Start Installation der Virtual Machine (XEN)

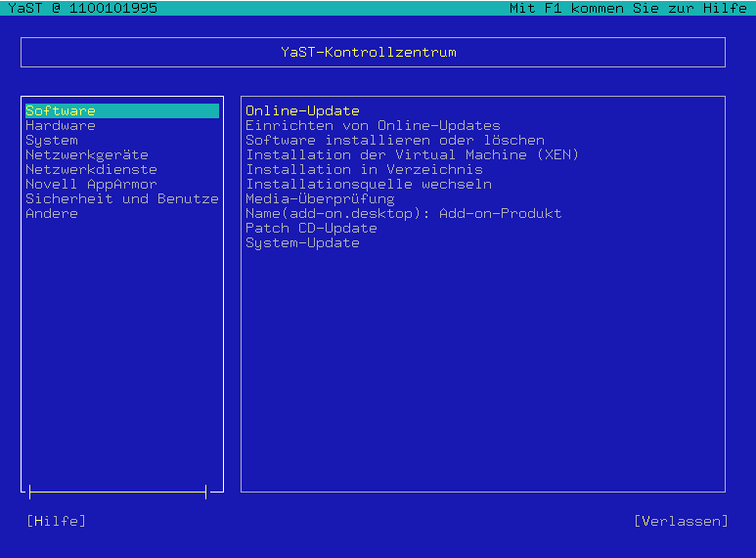413,155
